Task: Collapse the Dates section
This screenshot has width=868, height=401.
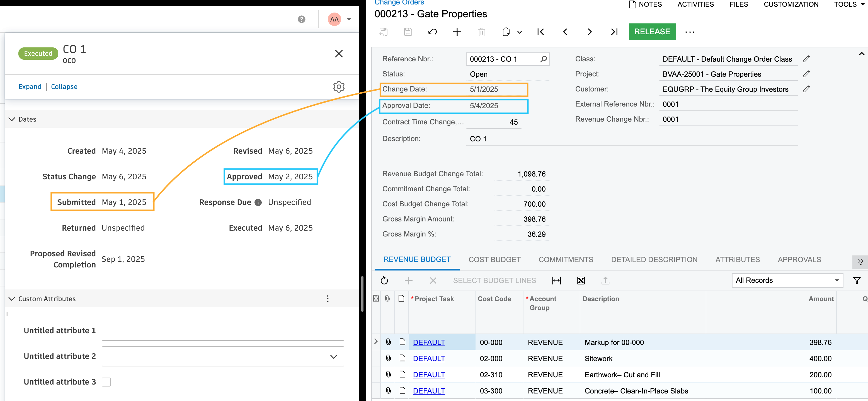Action: [x=12, y=119]
